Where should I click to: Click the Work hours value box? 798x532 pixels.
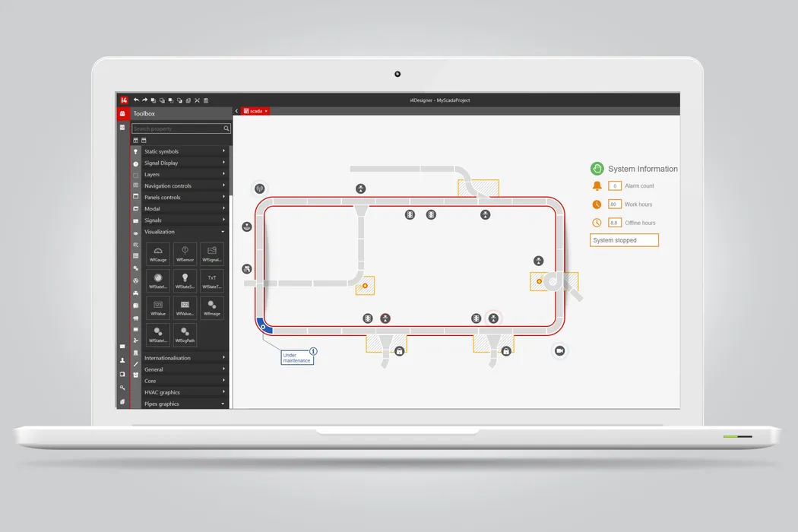pyautogui.click(x=615, y=204)
